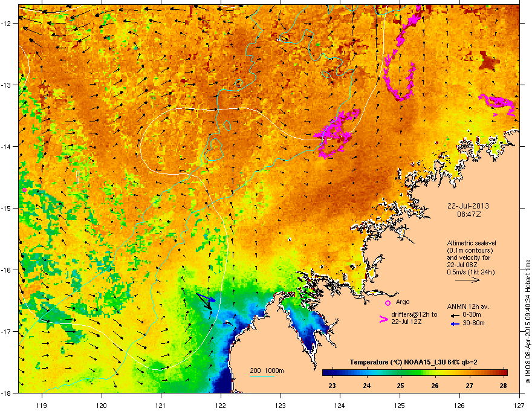Screen dimensions: 532x411
Task: Click the '200 1000m' bathymetry label
Action: pos(267,371)
